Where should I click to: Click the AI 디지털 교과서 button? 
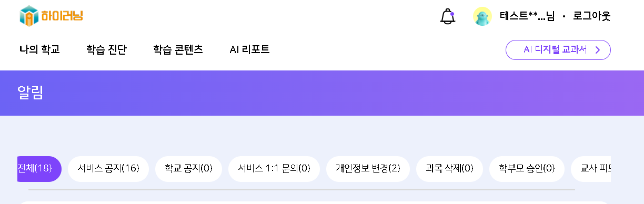(558, 50)
